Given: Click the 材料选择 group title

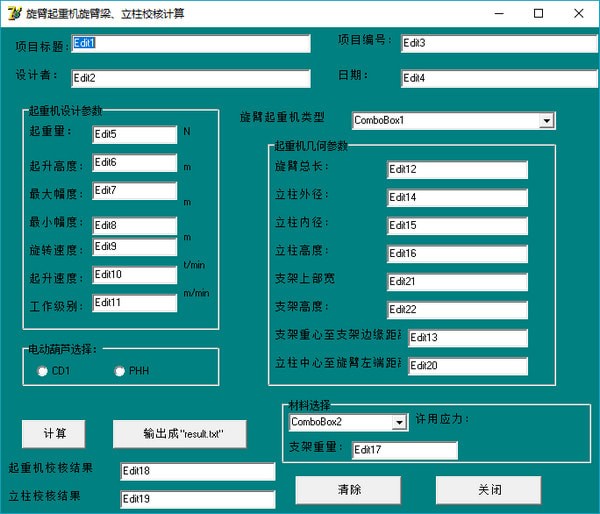Looking at the screenshot, I should 309,405.
